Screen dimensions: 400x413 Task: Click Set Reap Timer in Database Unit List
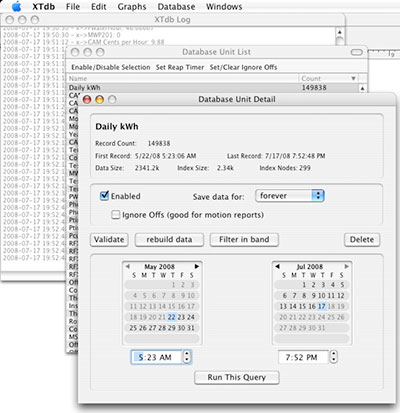pos(180,67)
